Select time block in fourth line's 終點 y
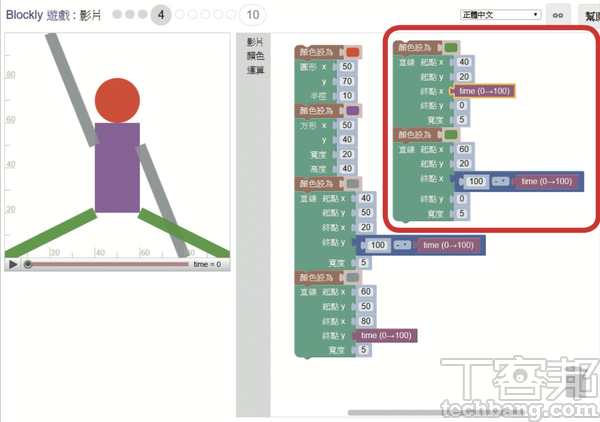Screen dimensions: 600x422 pos(386,336)
